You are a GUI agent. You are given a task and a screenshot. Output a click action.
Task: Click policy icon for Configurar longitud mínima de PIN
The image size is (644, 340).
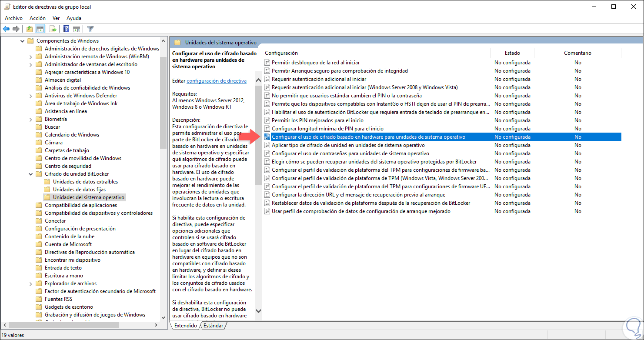click(x=267, y=129)
